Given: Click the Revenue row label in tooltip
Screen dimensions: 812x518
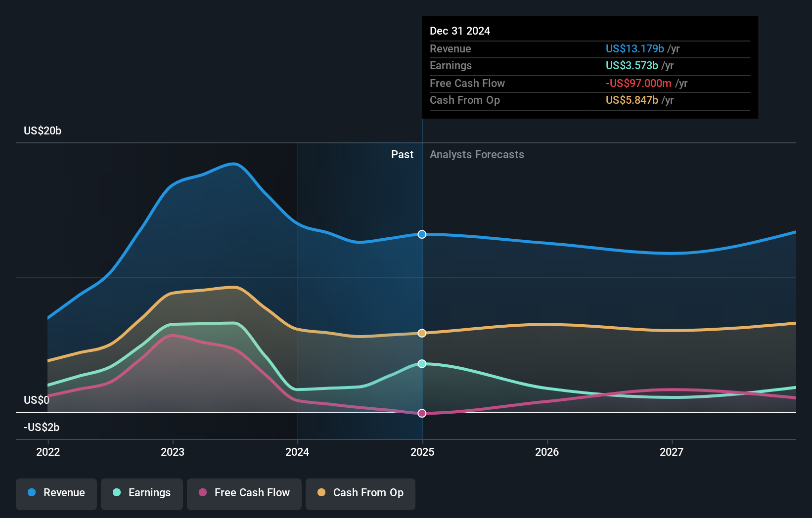Looking at the screenshot, I should click(450, 48).
